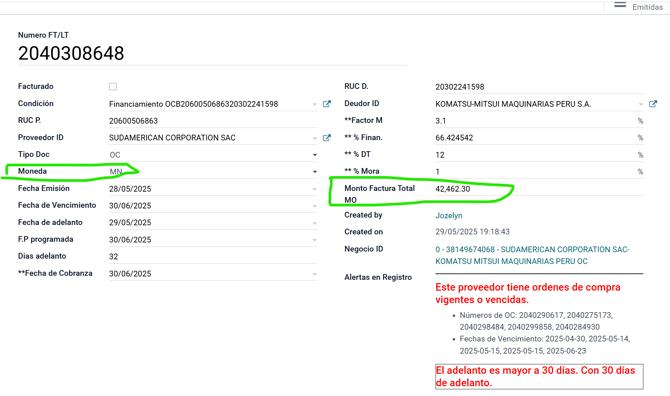
Task: Click the Created on timestamp 29/05/2025 19:18:43
Action: point(472,232)
